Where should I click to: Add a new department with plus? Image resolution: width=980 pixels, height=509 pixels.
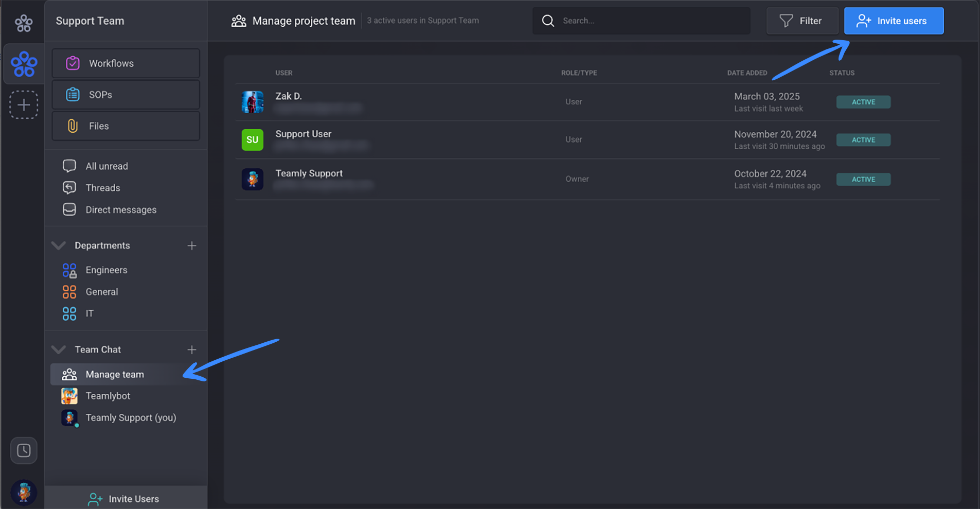pos(192,245)
